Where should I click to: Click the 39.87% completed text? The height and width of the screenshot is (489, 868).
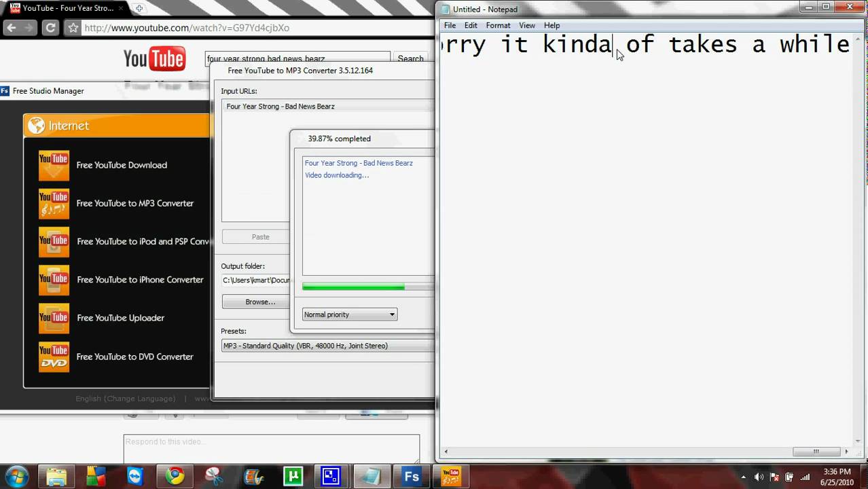pyautogui.click(x=339, y=139)
